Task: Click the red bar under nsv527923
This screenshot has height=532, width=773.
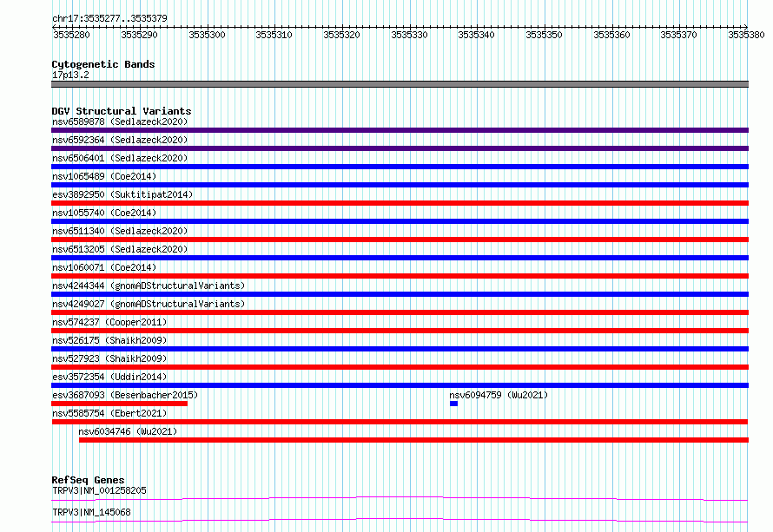Action: [x=400, y=367]
